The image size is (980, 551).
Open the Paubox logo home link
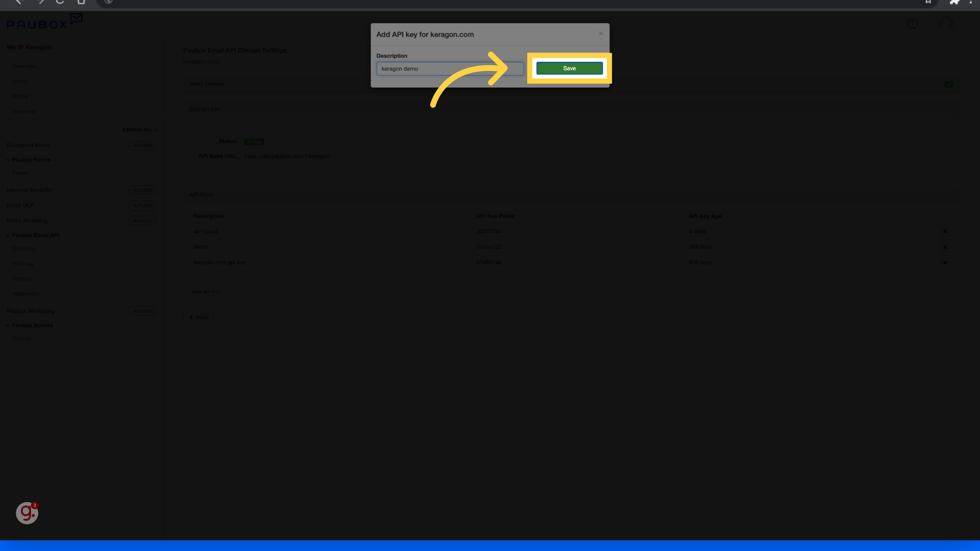(x=44, y=22)
